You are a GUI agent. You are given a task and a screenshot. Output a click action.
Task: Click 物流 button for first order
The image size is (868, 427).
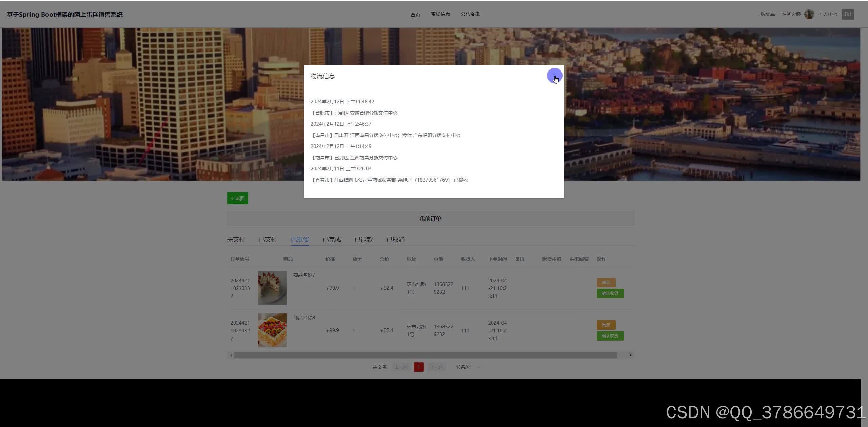coord(606,282)
